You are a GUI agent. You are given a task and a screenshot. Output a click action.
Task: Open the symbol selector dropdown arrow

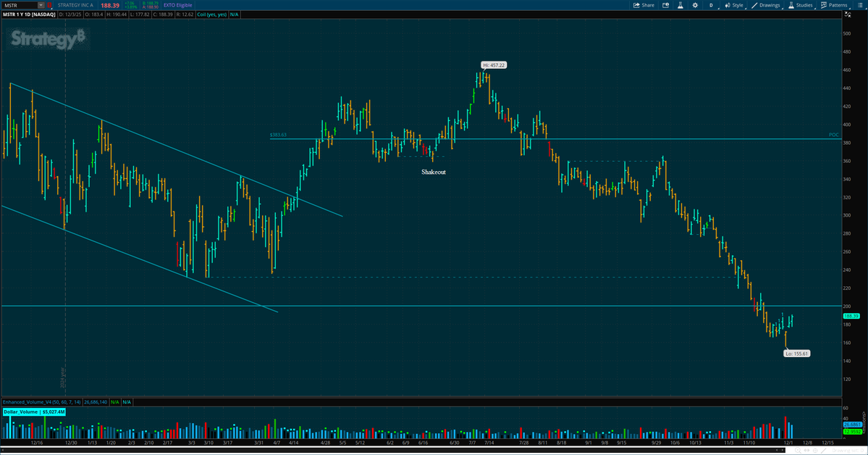click(41, 5)
